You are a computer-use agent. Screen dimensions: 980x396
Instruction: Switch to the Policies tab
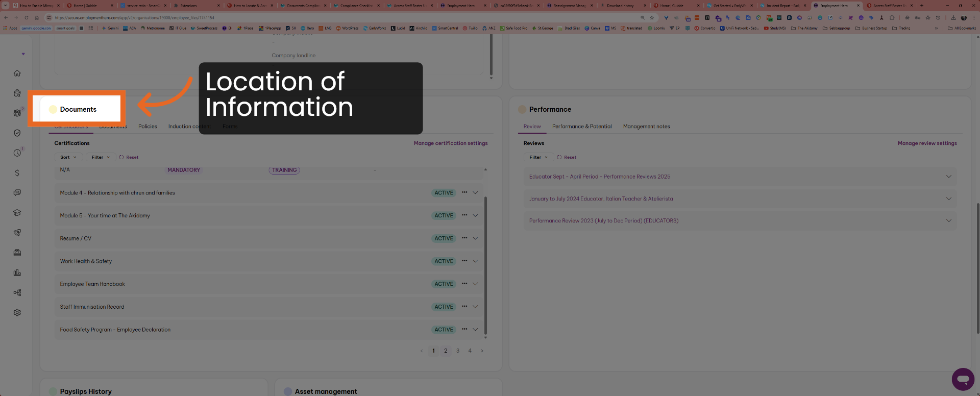[x=148, y=127]
